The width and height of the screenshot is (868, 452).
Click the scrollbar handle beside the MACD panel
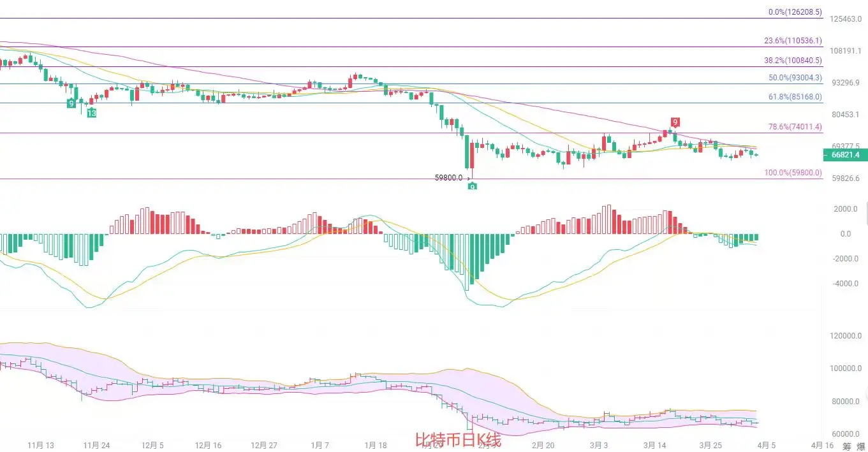click(866, 212)
